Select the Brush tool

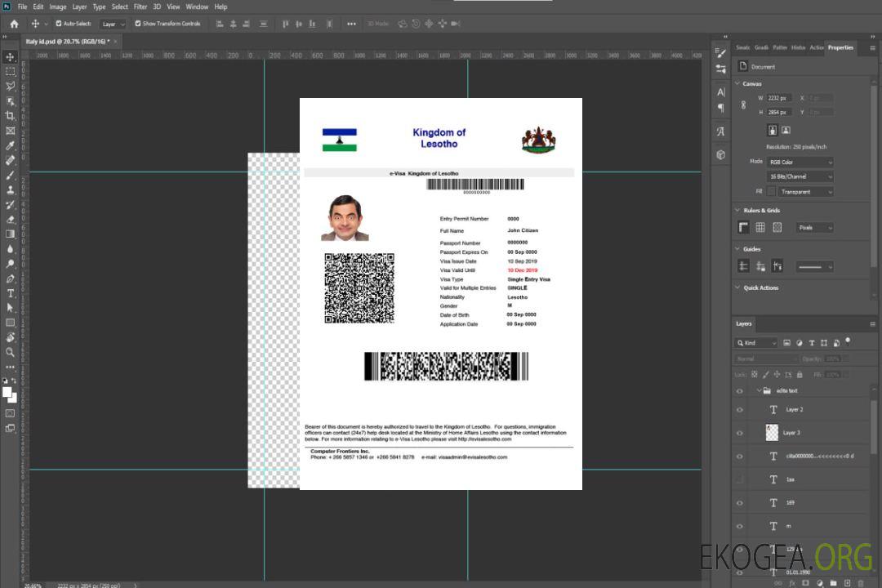pyautogui.click(x=10, y=175)
